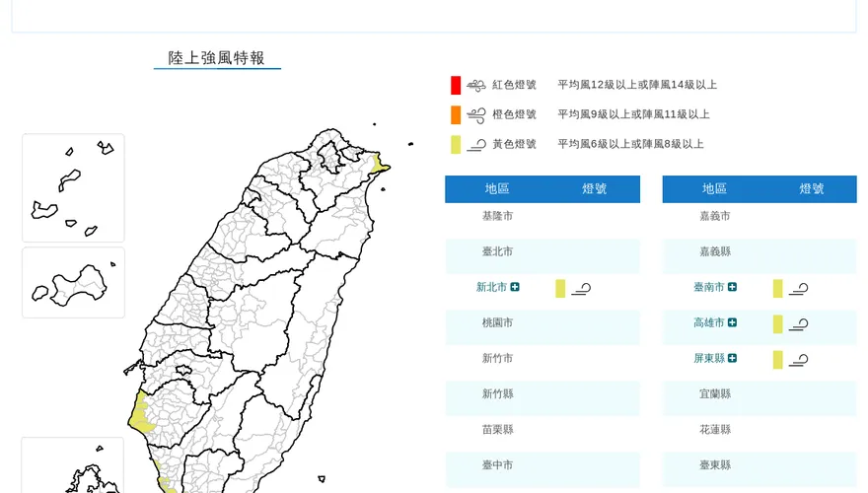This screenshot has height=493, width=868.
Task: Click the 臺中市 row text
Action: (498, 464)
